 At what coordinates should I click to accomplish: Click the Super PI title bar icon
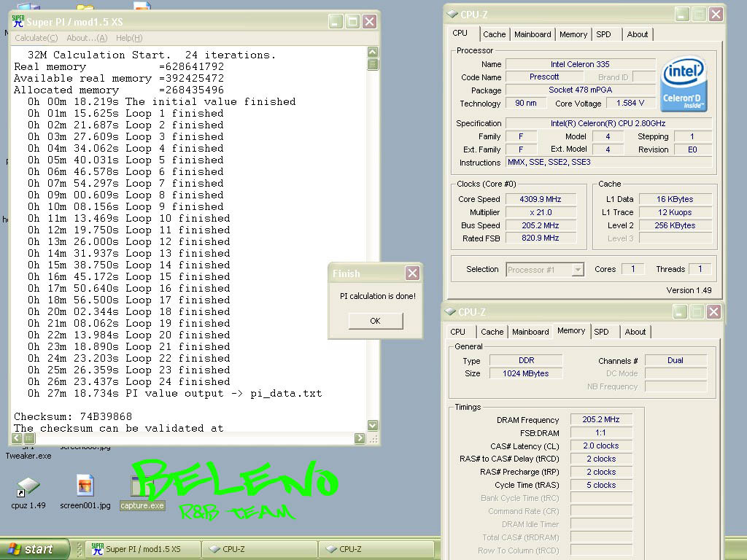18,21
